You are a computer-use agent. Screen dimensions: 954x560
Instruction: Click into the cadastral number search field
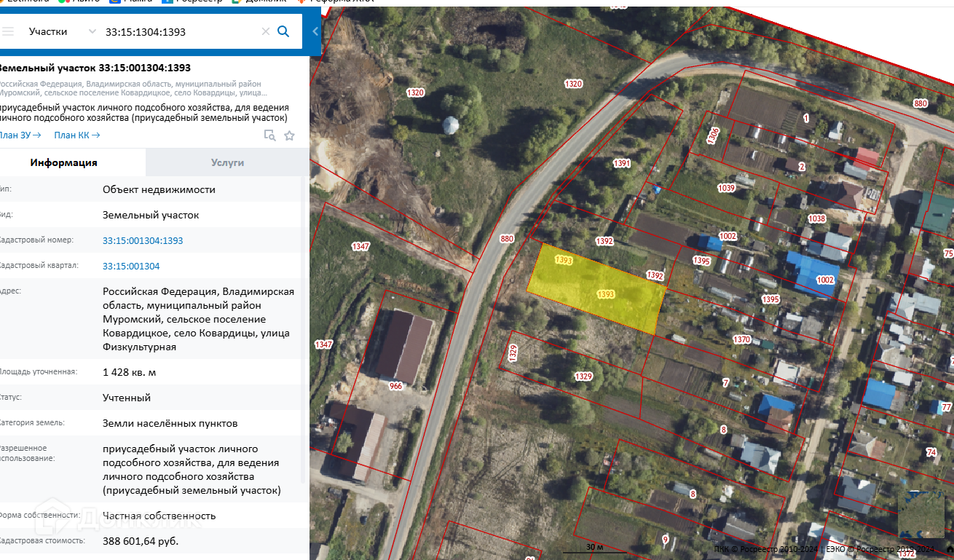178,31
